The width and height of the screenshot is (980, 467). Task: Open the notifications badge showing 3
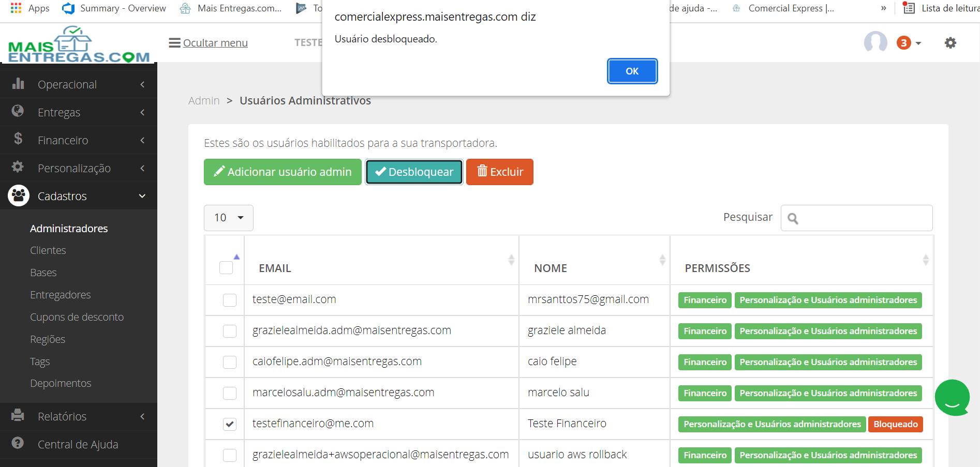point(903,43)
